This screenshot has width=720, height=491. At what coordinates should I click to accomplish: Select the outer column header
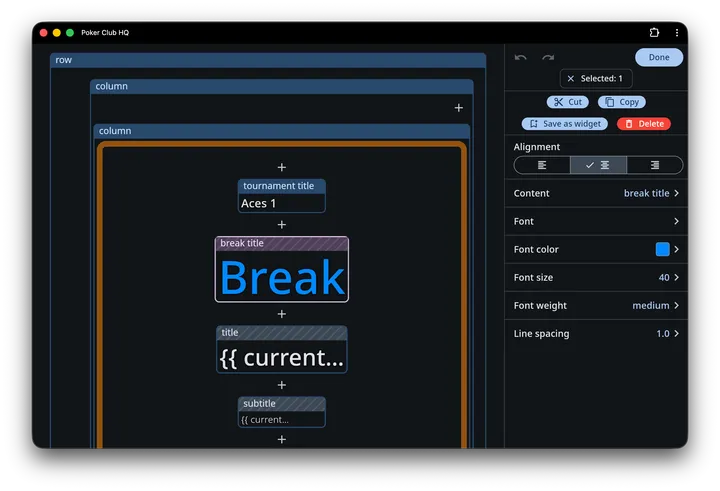click(282, 86)
